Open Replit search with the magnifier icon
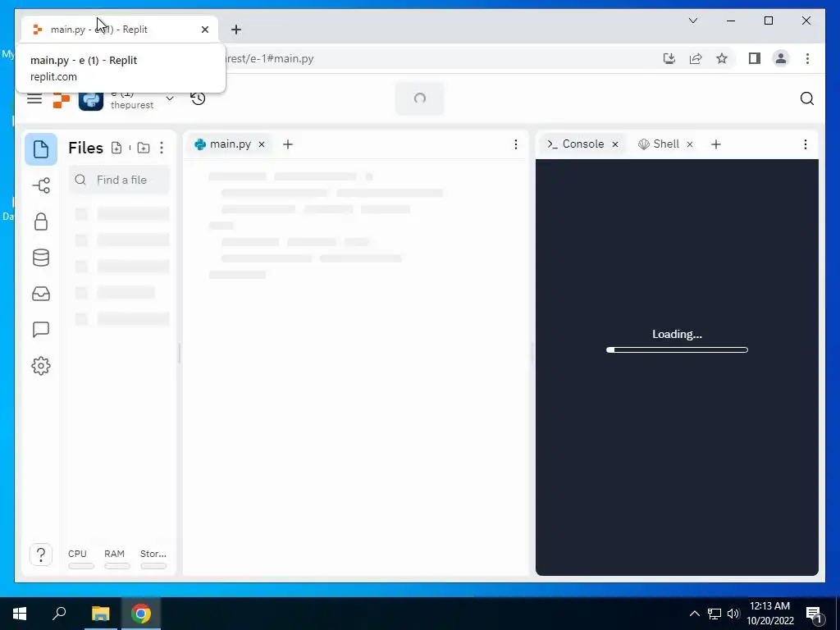840x630 pixels. (x=807, y=98)
